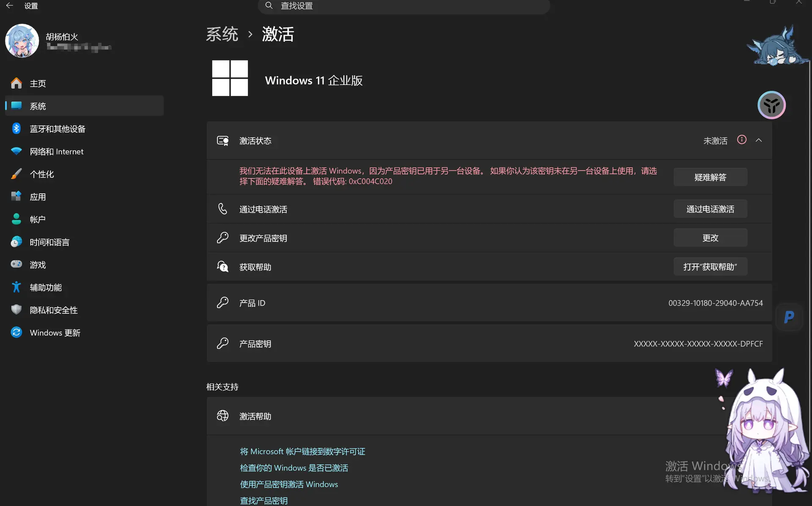812x506 pixels.
Task: Select 时间和语言 label in sidebar
Action: (x=49, y=242)
